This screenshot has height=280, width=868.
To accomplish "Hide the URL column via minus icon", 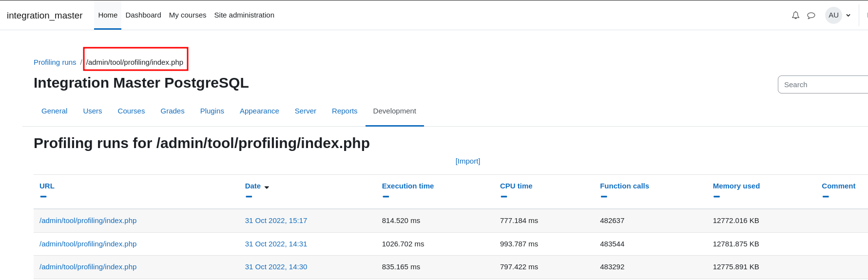I will tap(43, 197).
